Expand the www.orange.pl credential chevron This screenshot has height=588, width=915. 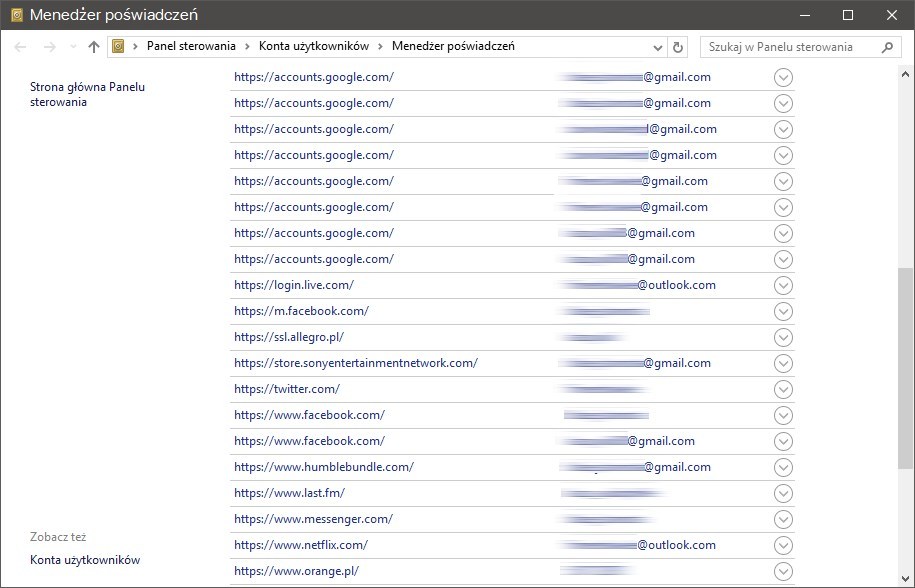(783, 571)
